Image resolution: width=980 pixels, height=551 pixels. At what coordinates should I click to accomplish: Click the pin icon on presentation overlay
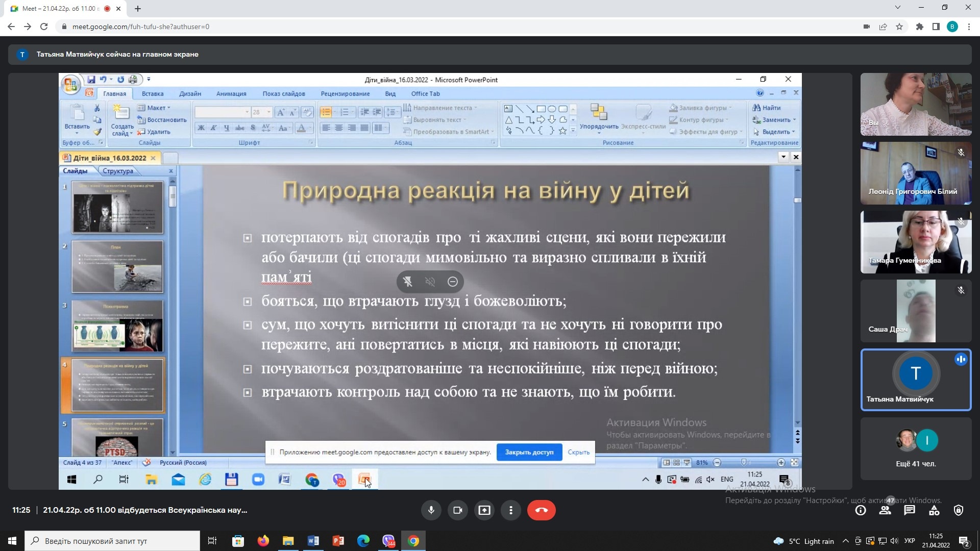[x=408, y=282]
